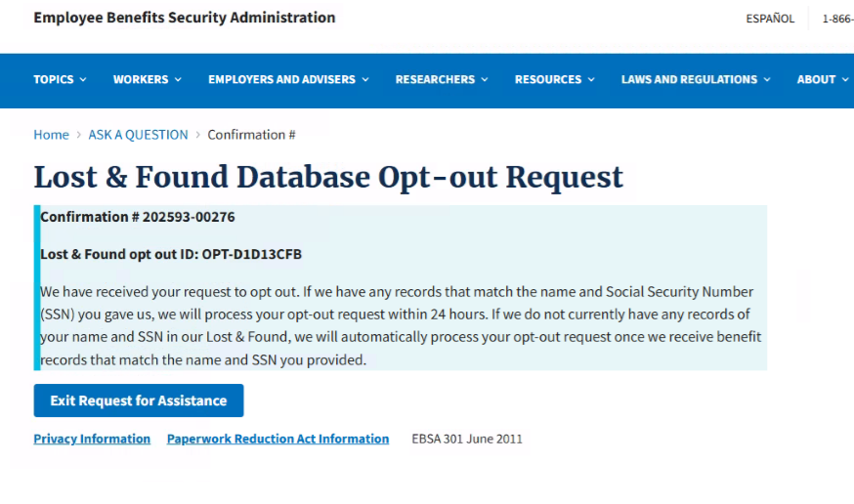Screen dimensions: 854x504
Task: Open the TOPICS menu
Action: [x=59, y=80]
